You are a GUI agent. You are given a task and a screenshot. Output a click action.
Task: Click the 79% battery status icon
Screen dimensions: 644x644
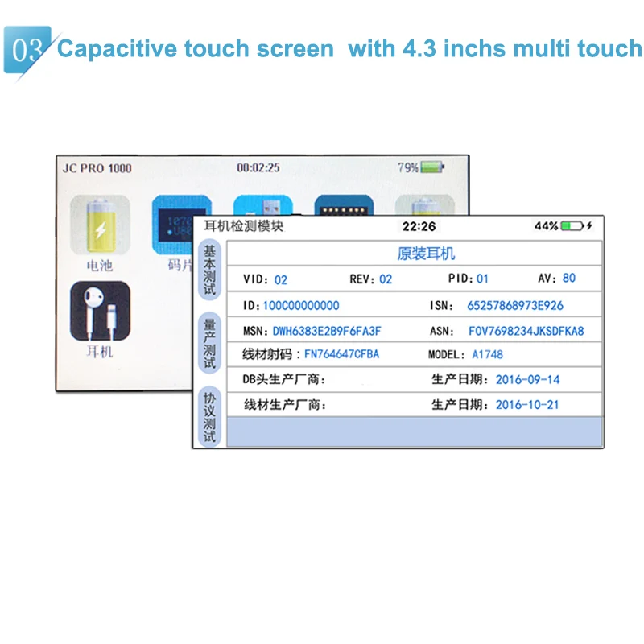click(432, 167)
